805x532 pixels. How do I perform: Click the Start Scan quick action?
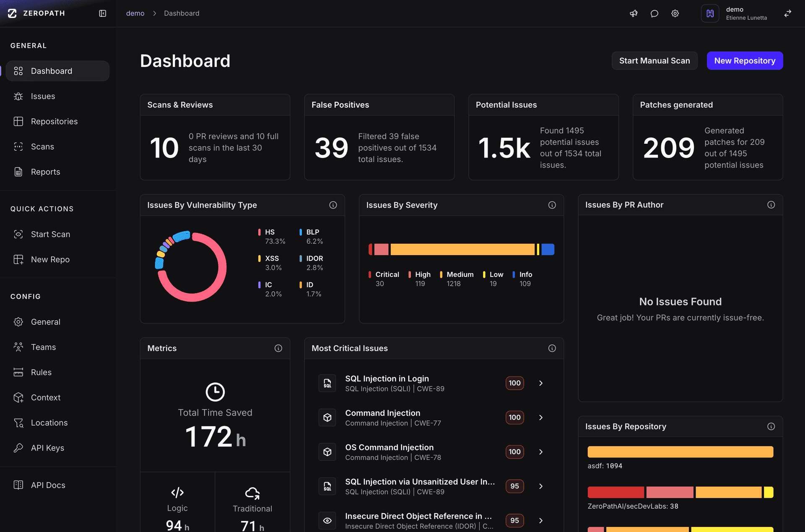pos(50,234)
